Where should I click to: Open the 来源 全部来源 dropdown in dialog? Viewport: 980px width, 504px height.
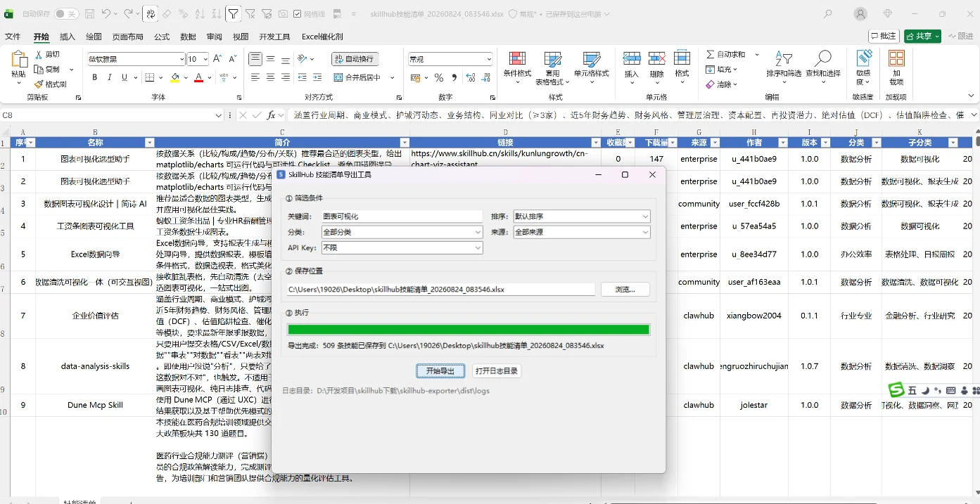tap(581, 232)
